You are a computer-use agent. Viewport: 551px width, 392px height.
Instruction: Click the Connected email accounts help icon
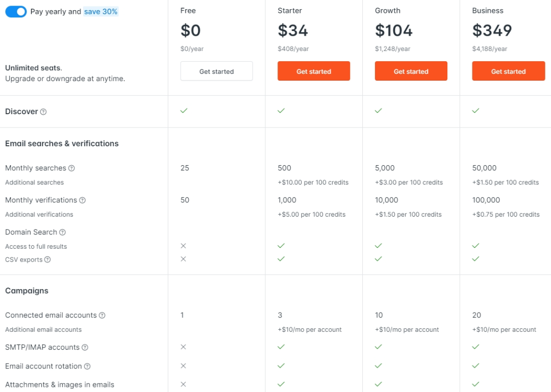(x=102, y=316)
